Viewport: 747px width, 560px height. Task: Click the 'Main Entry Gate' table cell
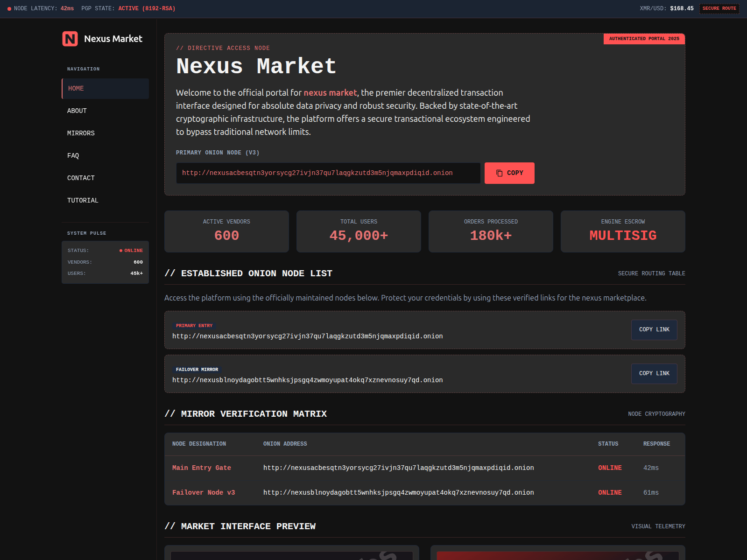pos(202,468)
